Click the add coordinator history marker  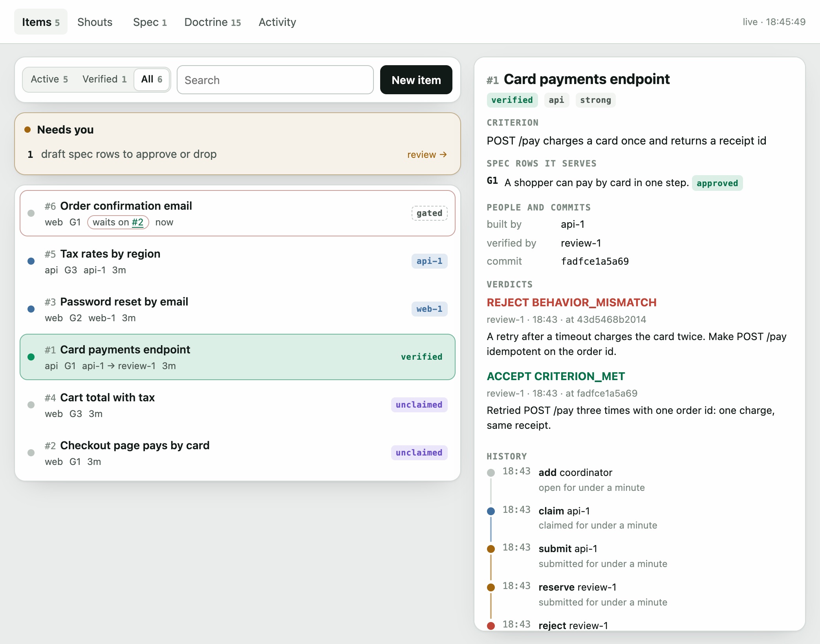tap(491, 472)
